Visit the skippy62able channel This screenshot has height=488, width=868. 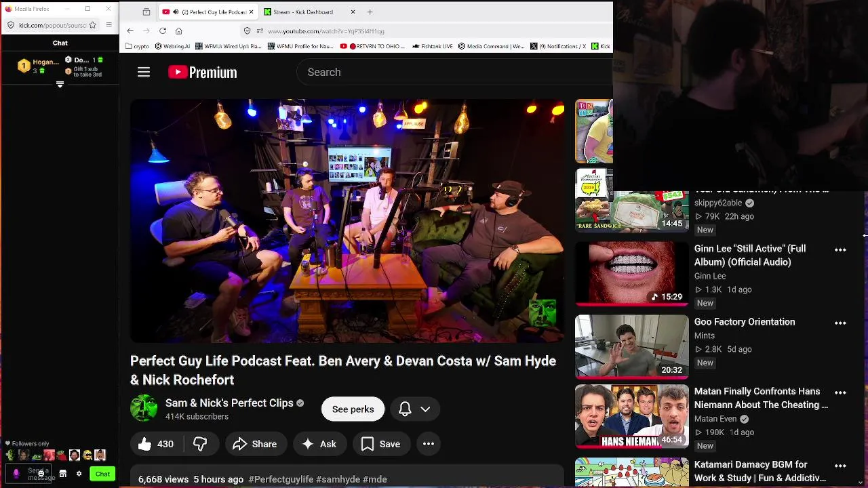coord(718,203)
